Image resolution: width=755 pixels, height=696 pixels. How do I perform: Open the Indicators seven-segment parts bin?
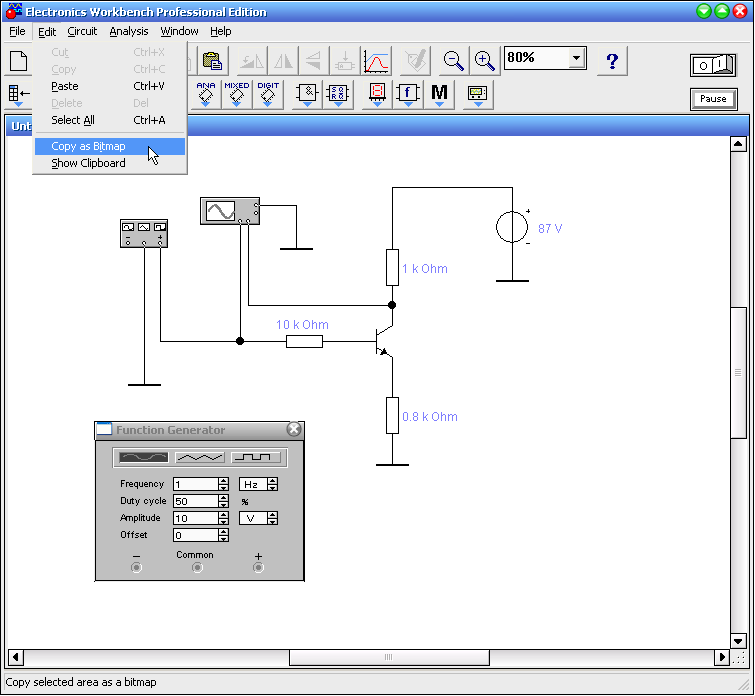[377, 94]
